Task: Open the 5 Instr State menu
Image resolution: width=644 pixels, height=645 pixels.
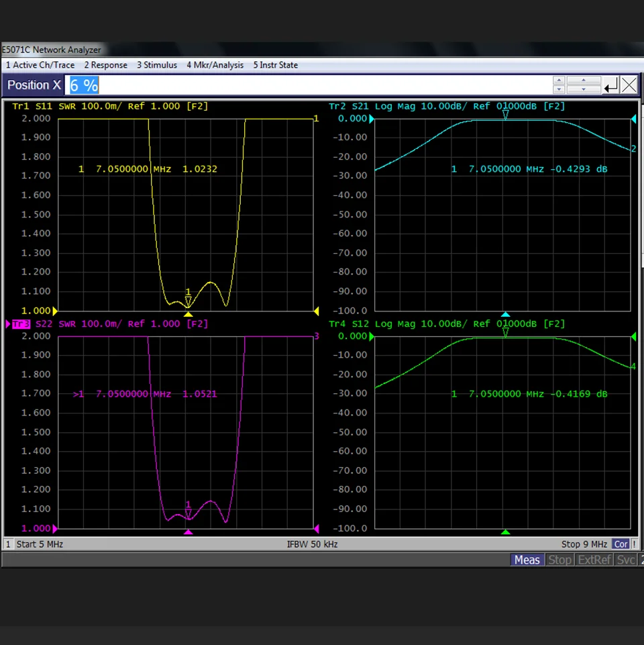Action: [276, 65]
